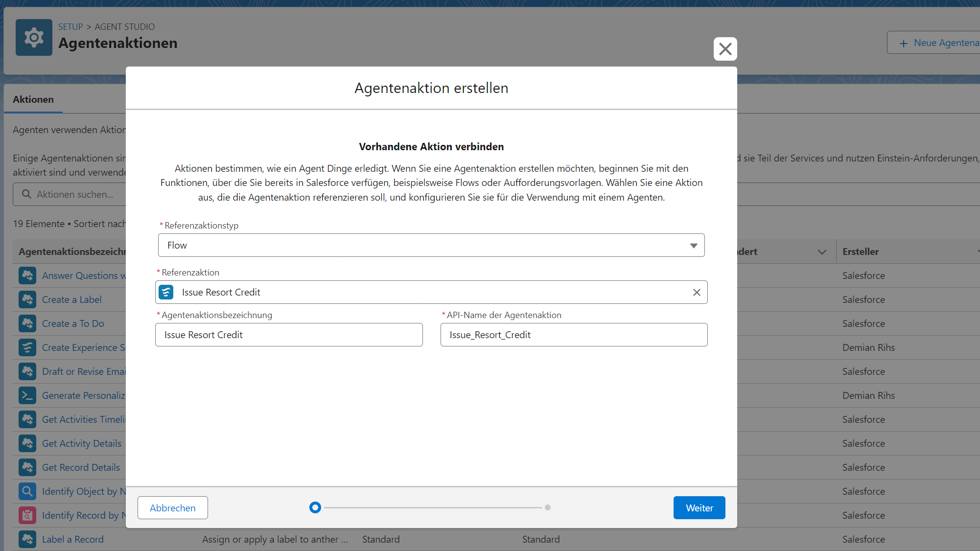The image size is (980, 551).
Task: Clear the Issue Resort Credit reference selection
Action: [697, 292]
